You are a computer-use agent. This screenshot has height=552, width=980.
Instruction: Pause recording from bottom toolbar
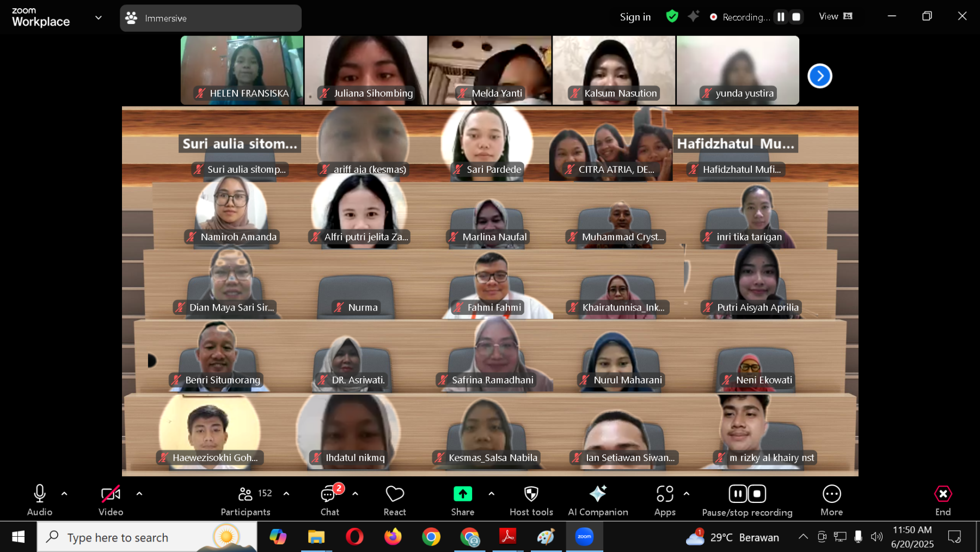tap(738, 494)
